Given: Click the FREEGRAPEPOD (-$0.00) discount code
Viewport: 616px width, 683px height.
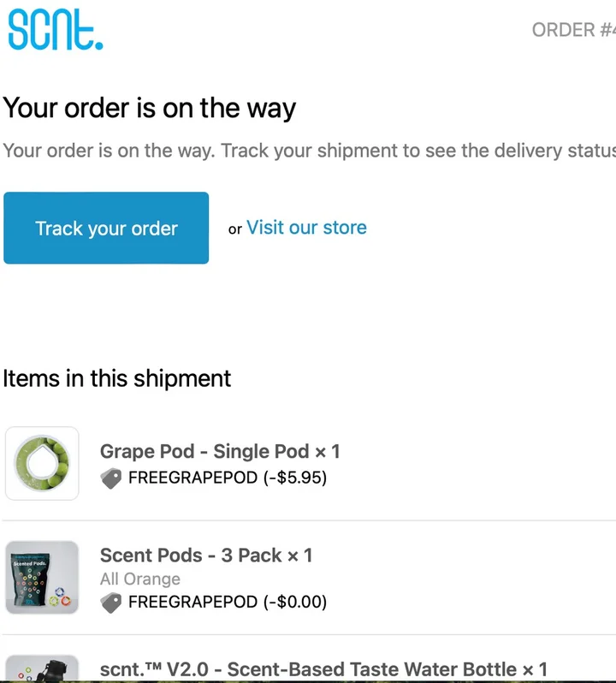Looking at the screenshot, I should (227, 602).
